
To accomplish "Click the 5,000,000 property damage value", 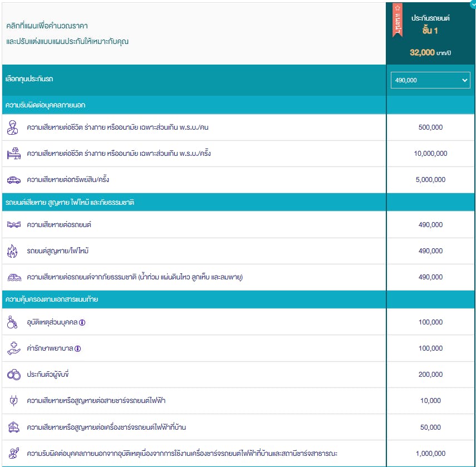I will [x=430, y=180].
